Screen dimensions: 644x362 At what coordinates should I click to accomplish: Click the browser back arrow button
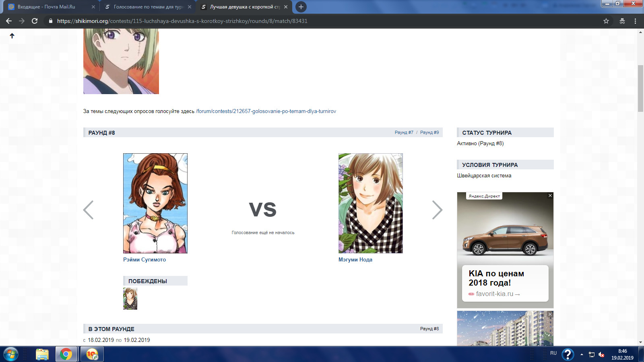[x=9, y=21]
